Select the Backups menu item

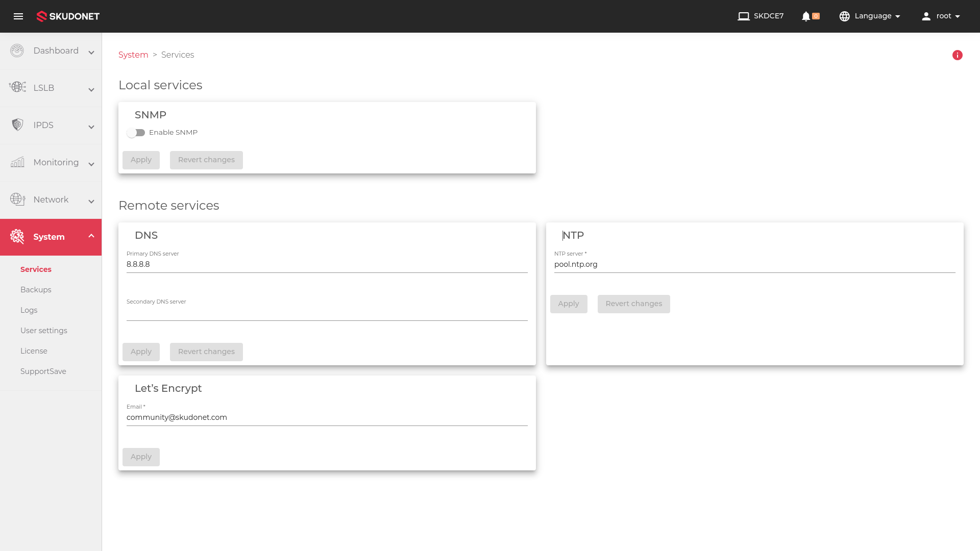coord(36,289)
